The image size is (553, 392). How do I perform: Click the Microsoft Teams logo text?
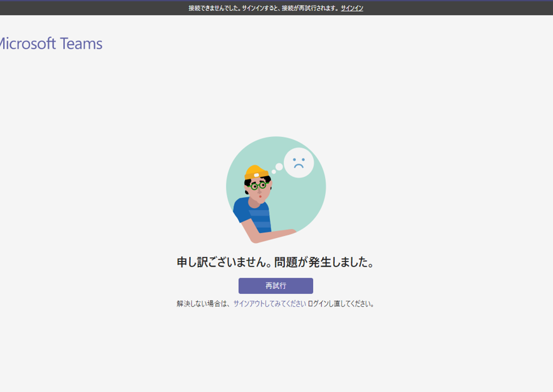pos(50,44)
